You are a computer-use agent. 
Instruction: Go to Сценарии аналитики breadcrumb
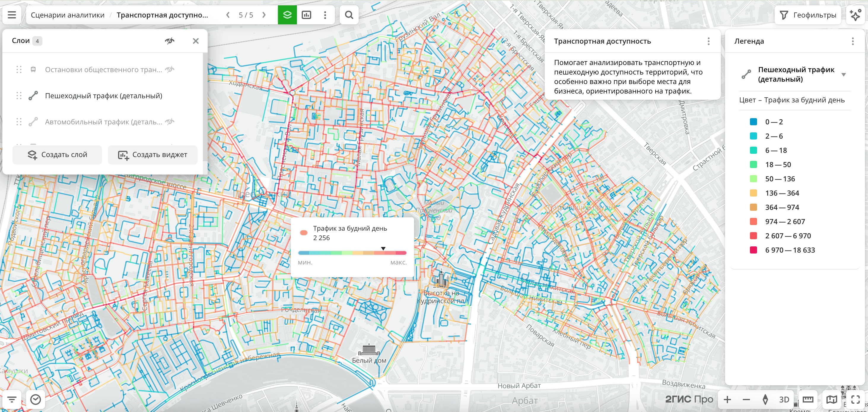tap(67, 15)
